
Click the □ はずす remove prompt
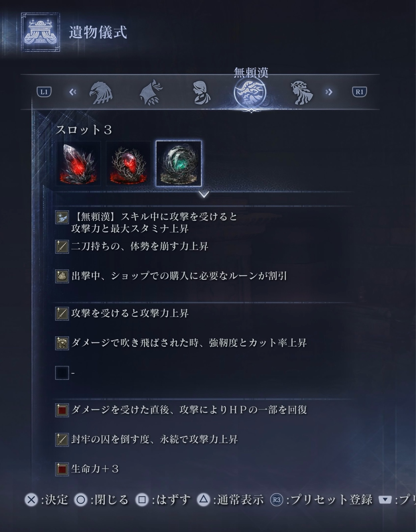pyautogui.click(x=163, y=500)
